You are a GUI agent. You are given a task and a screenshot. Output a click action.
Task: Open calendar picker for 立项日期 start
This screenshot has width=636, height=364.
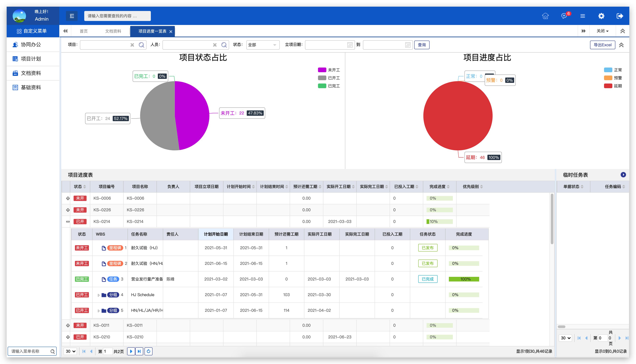tap(350, 45)
